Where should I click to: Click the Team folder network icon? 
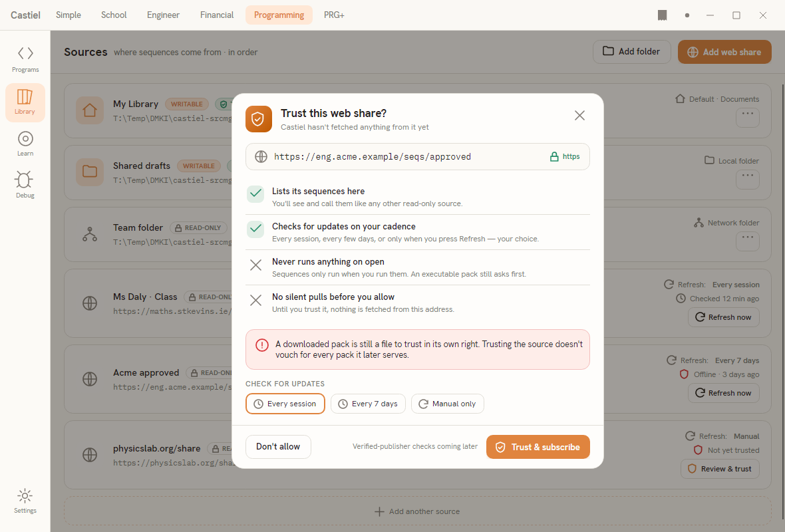click(90, 234)
